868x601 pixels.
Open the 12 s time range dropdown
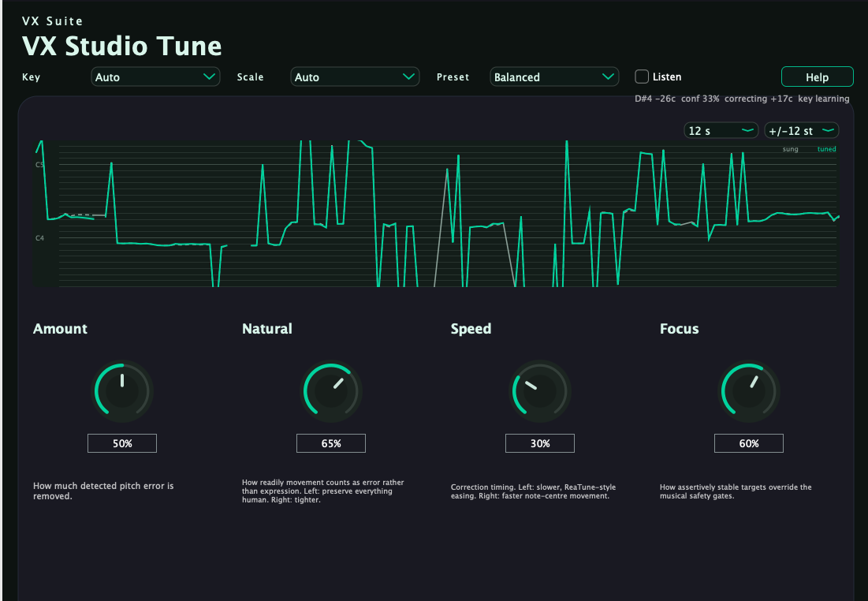click(721, 131)
